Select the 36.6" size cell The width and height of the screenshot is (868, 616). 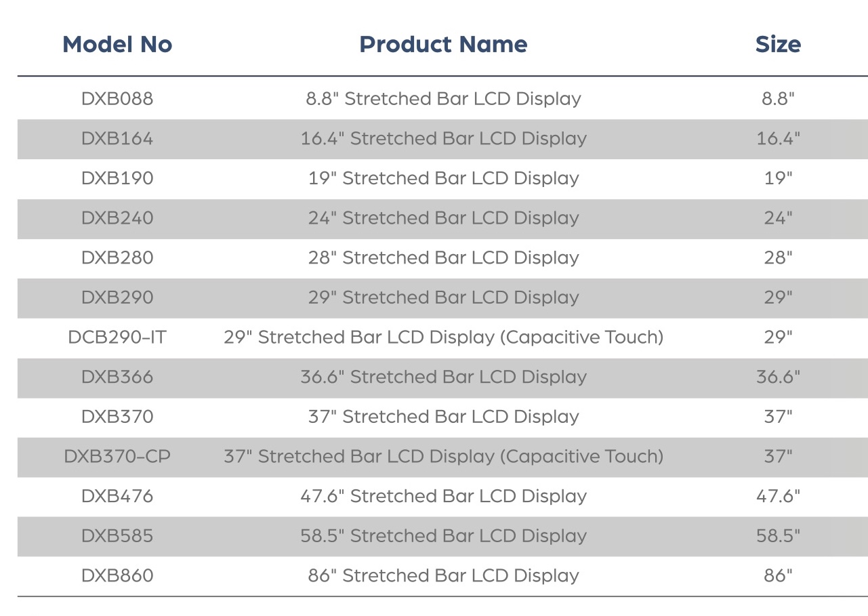[x=778, y=377]
